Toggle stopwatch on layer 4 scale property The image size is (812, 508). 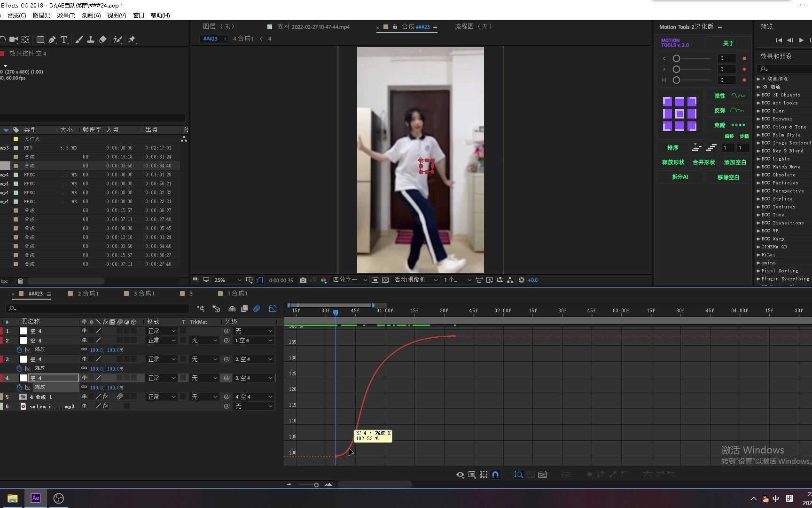tap(19, 388)
